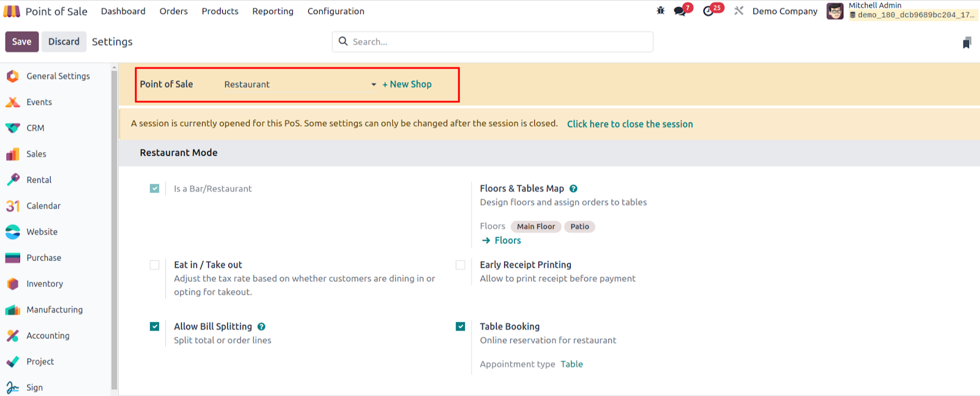Click the 'Design floors and assign orders to tables' text
This screenshot has height=396, width=980.
pyautogui.click(x=563, y=202)
